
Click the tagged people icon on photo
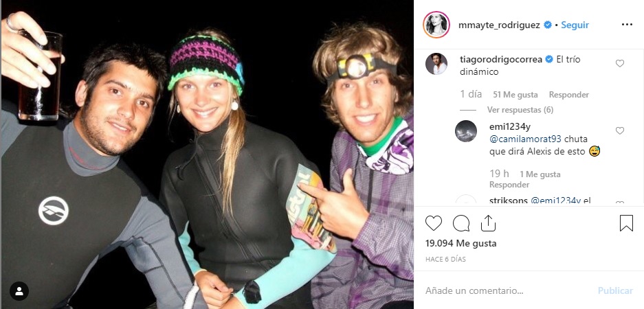(19, 291)
